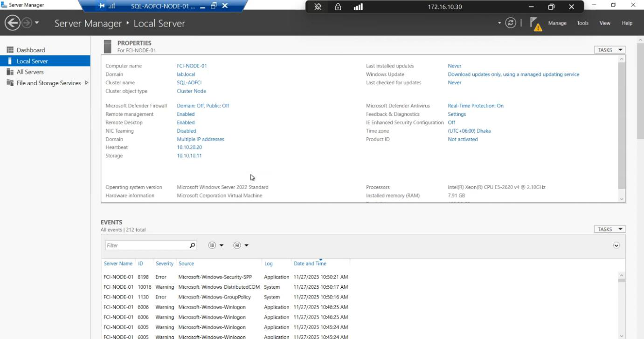Click the Dashboard icon in the sidebar
Viewport: 644px width, 339px height.
point(10,50)
